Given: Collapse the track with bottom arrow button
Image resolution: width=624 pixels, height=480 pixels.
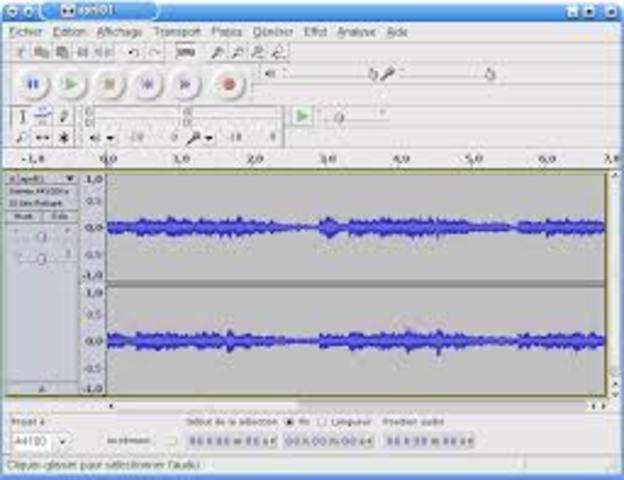Looking at the screenshot, I should [x=42, y=388].
